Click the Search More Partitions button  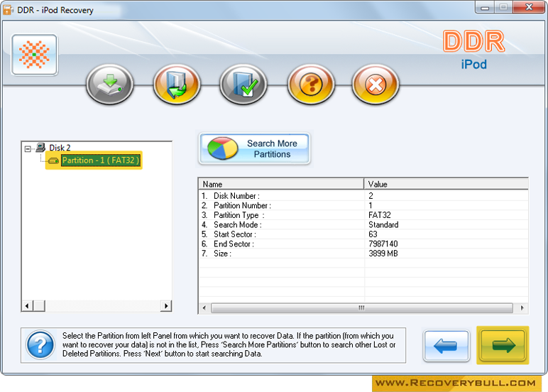click(x=254, y=148)
